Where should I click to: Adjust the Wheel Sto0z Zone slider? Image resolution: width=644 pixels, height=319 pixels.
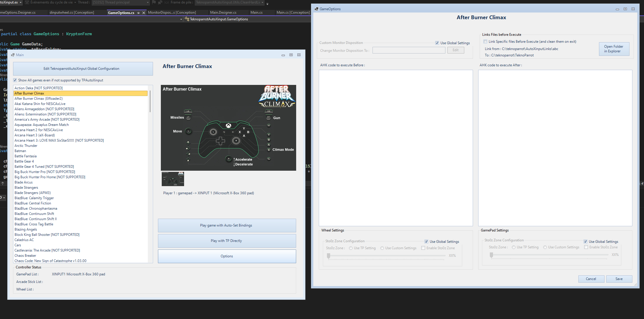click(x=387, y=256)
